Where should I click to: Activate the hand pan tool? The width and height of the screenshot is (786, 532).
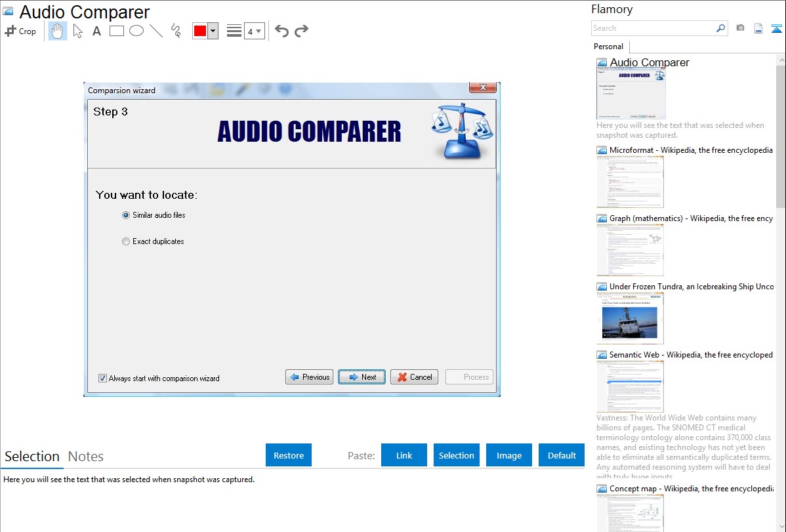coord(58,31)
